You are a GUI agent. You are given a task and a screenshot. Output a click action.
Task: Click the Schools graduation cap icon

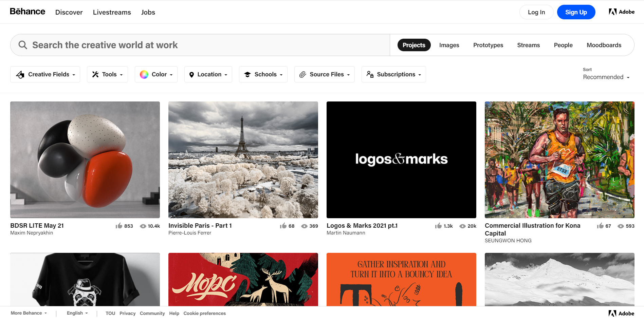[x=247, y=74]
